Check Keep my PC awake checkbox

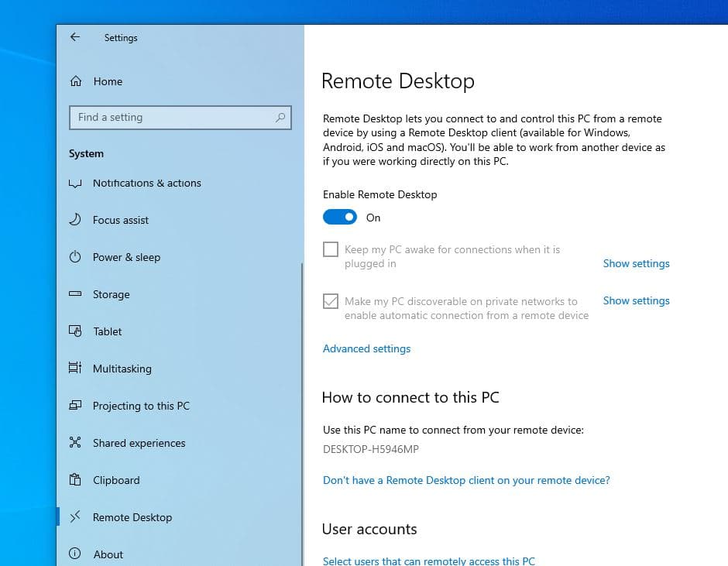[331, 249]
